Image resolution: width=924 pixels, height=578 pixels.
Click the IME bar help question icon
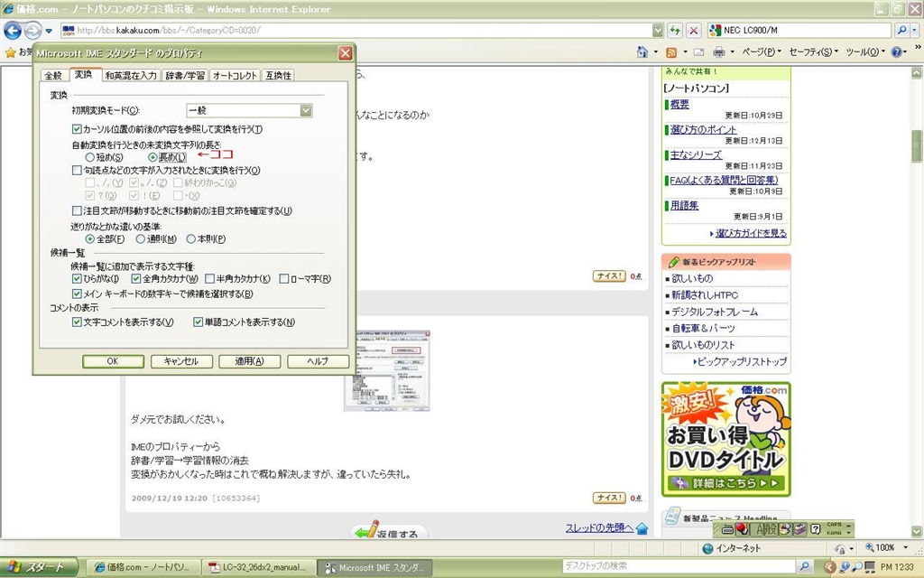[815, 529]
